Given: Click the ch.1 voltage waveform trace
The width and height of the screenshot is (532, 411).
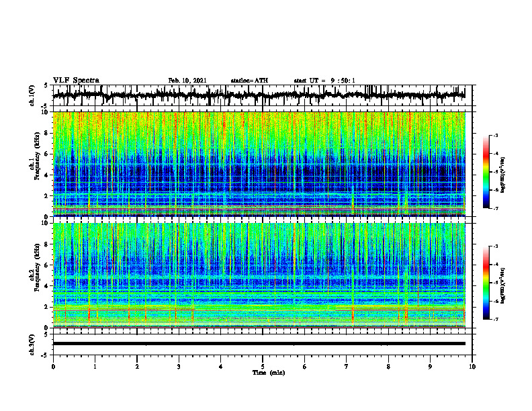Looking at the screenshot, I should 259,95.
